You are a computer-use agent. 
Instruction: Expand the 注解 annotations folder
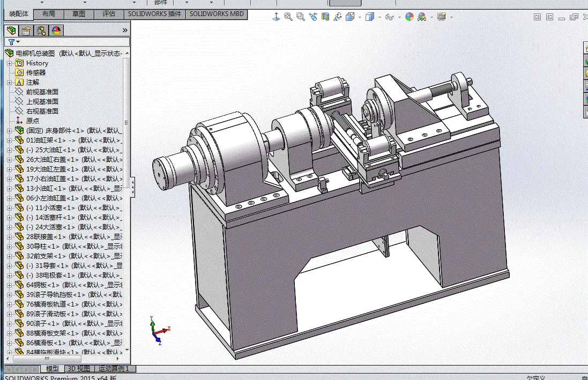pos(9,83)
